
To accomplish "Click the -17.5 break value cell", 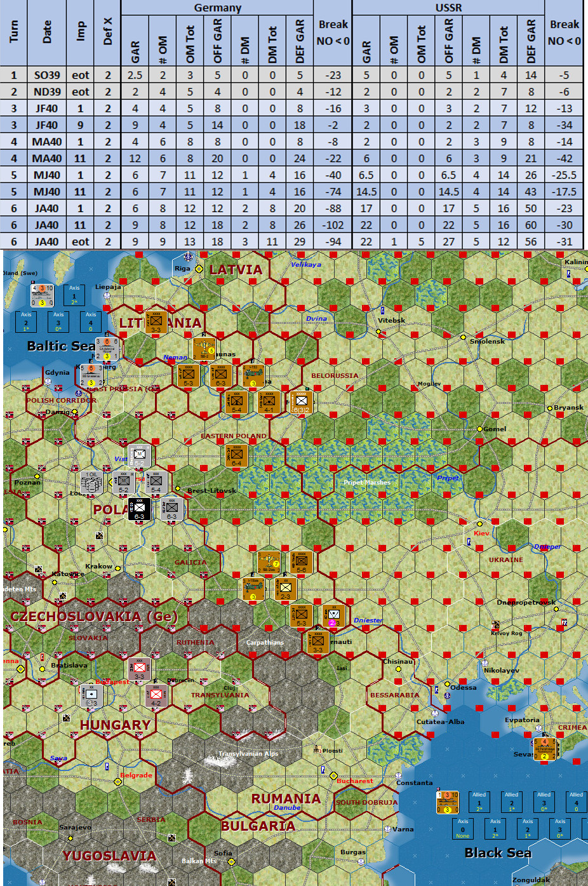I will [565, 191].
